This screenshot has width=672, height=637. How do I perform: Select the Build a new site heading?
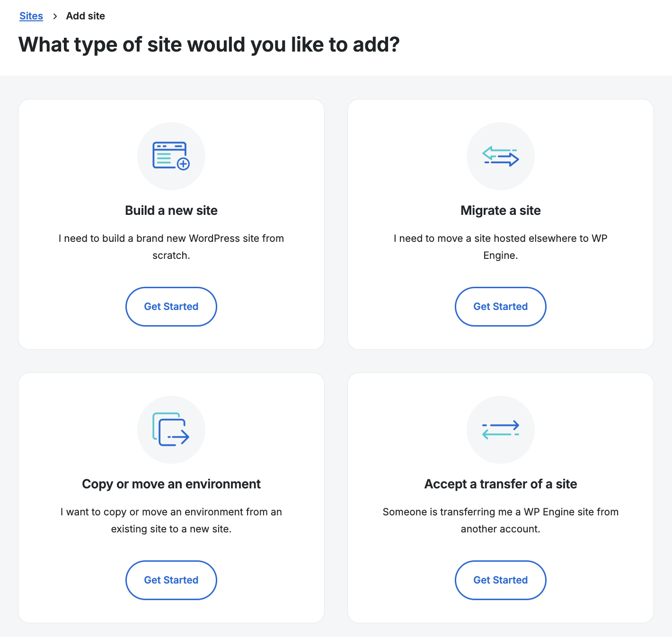pos(171,211)
